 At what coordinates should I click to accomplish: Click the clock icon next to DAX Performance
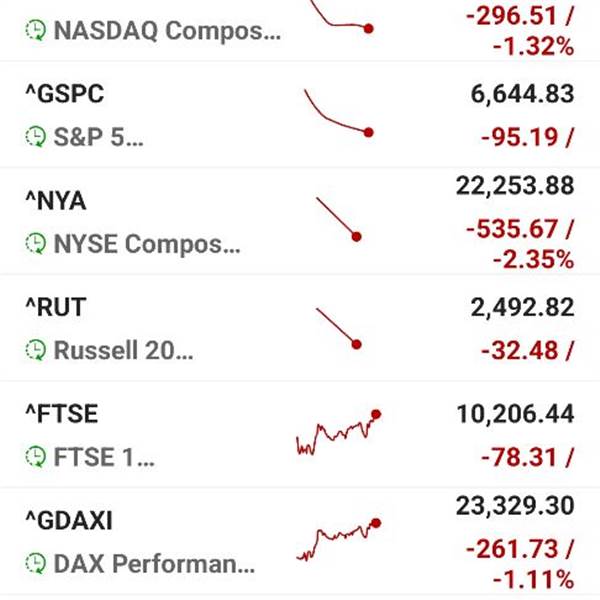tap(36, 564)
